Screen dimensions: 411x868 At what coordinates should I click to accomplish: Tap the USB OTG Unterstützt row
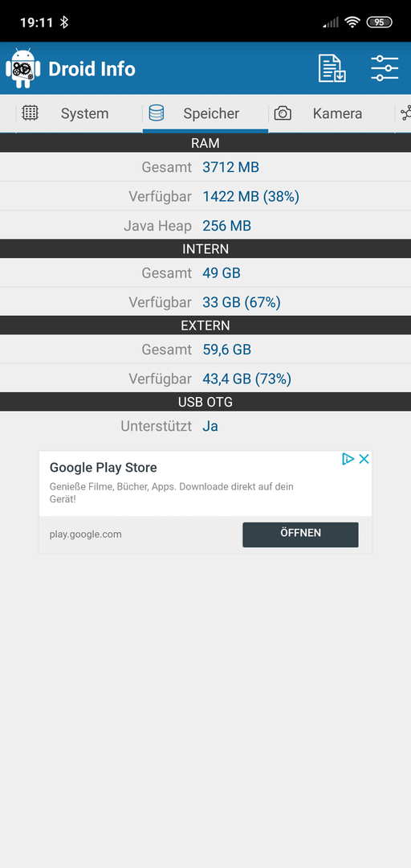(x=205, y=426)
